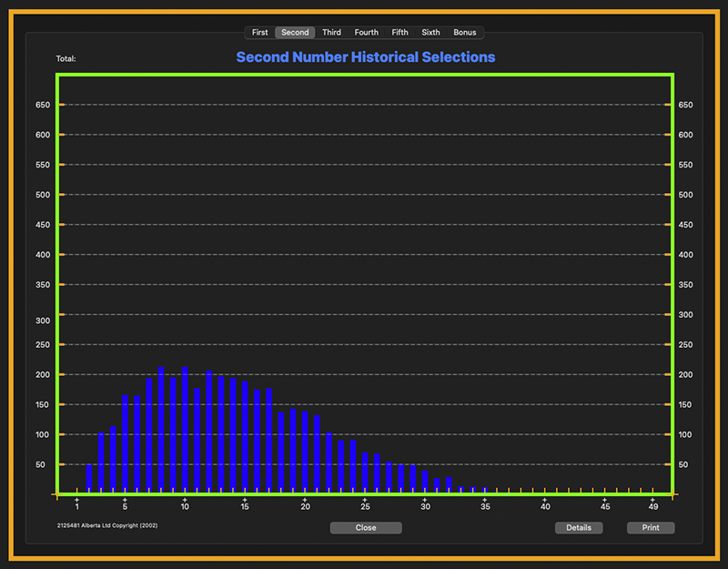Click the histogram bar for number 10
Image resolution: width=728 pixels, height=569 pixels.
(185, 430)
